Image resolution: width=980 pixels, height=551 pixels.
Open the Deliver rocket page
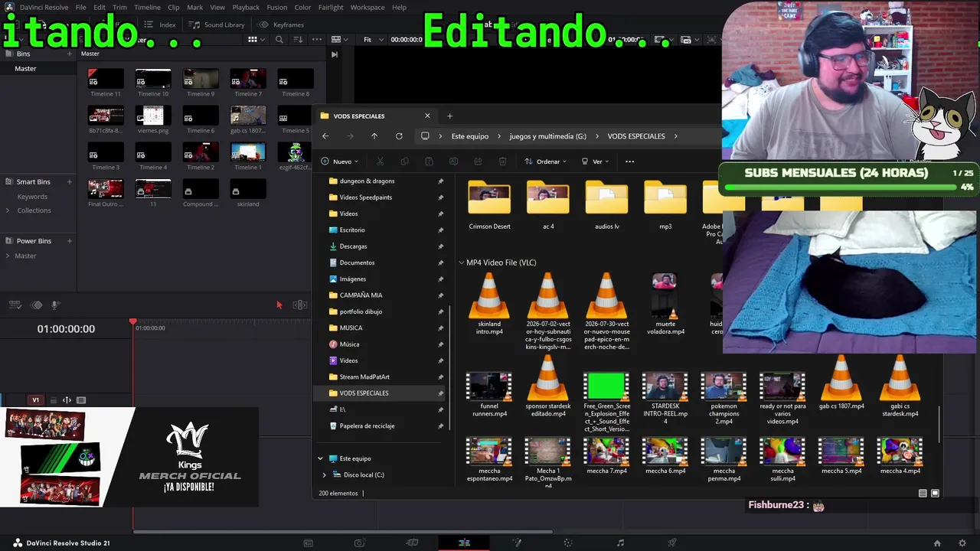(x=672, y=543)
